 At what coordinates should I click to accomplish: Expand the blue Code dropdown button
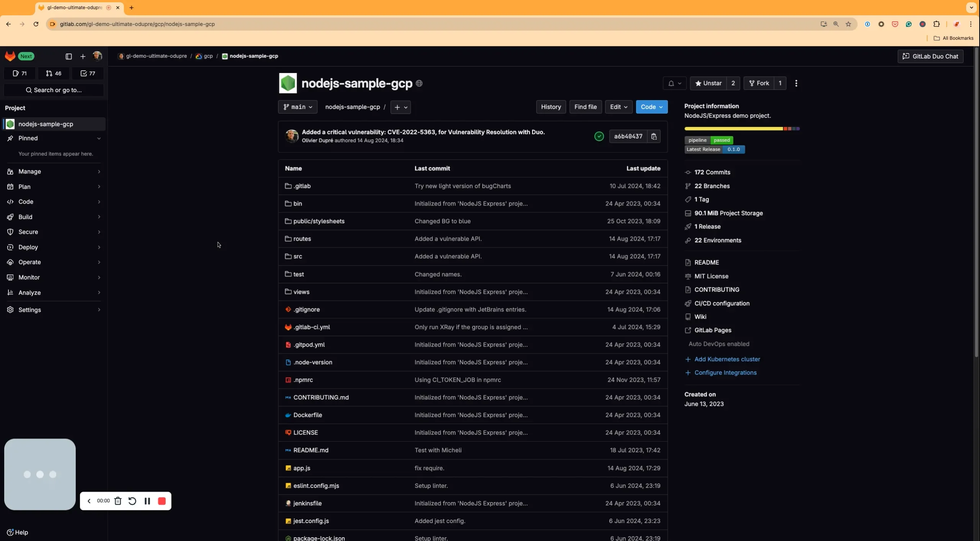tap(652, 107)
